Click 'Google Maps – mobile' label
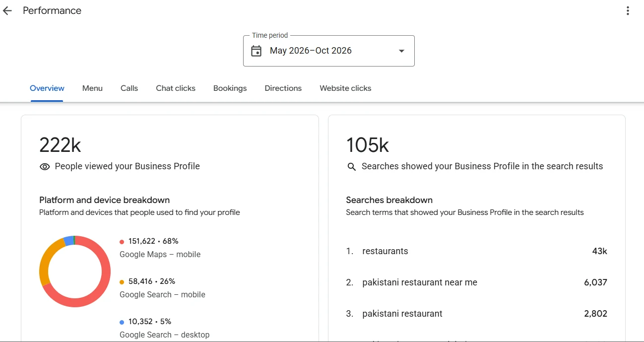644x342 pixels. 160,254
